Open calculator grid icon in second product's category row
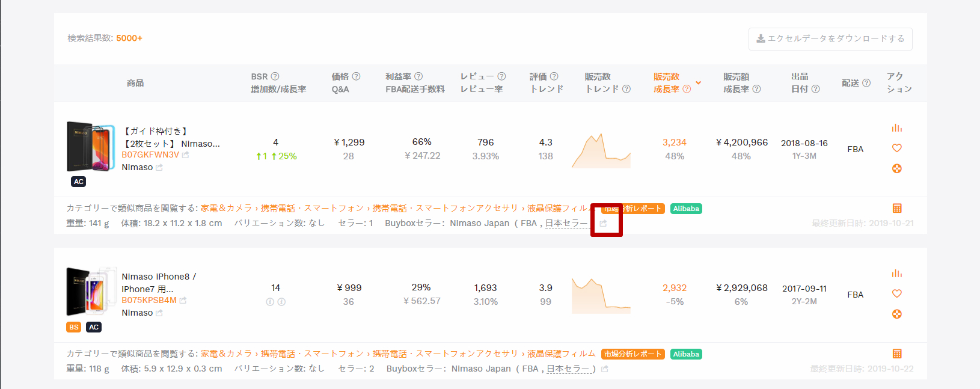The height and width of the screenshot is (389, 980). coord(897,354)
